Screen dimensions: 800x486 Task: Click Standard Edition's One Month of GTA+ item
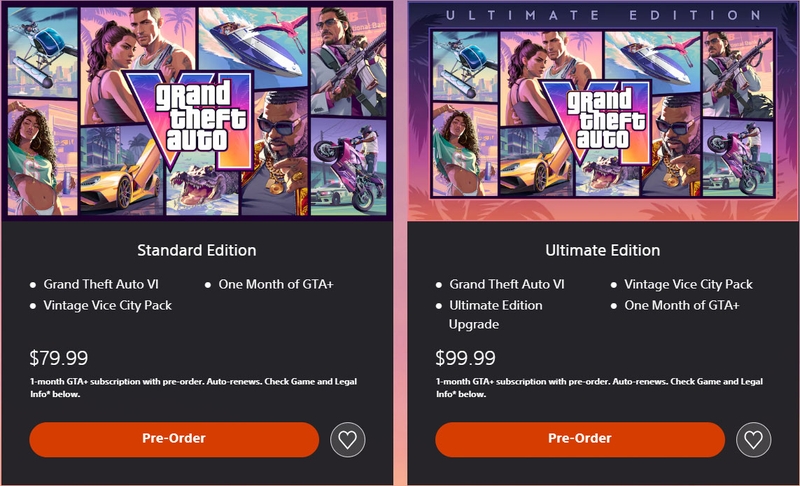276,284
